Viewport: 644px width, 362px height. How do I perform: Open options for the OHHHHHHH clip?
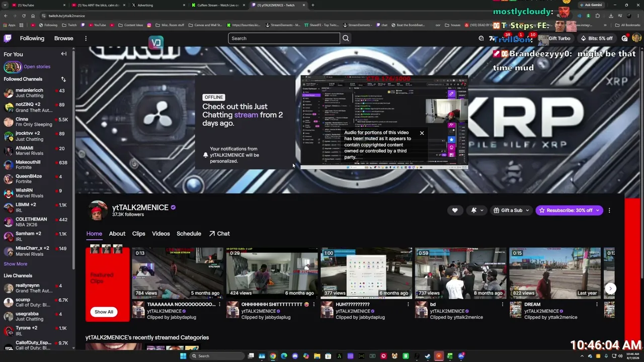313,305
